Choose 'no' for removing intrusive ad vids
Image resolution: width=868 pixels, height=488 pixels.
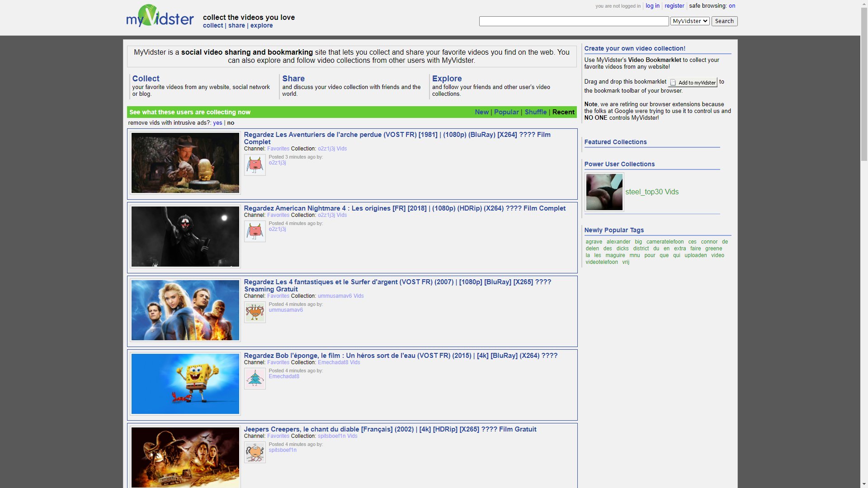click(x=231, y=123)
